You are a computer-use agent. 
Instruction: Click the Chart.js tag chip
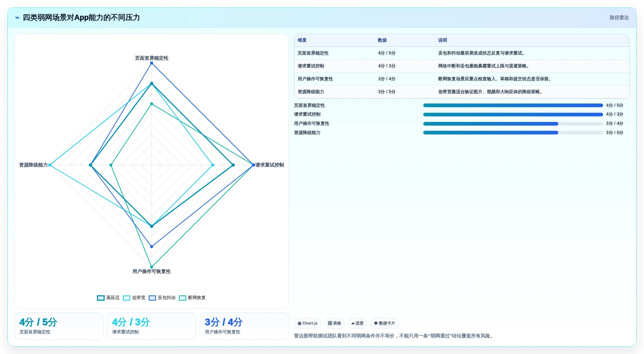point(308,323)
